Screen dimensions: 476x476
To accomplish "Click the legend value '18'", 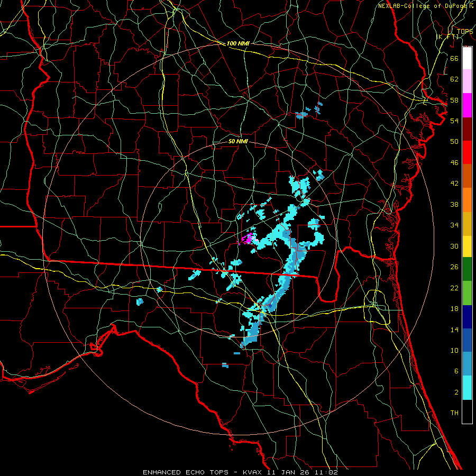I will click(454, 309).
